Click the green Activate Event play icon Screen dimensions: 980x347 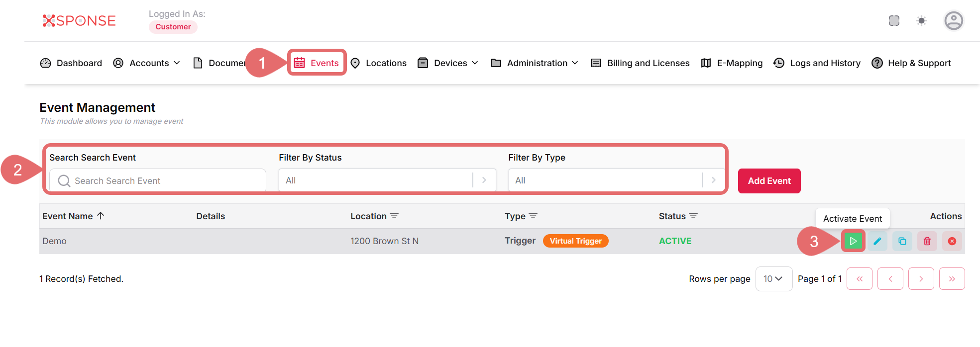click(x=853, y=241)
